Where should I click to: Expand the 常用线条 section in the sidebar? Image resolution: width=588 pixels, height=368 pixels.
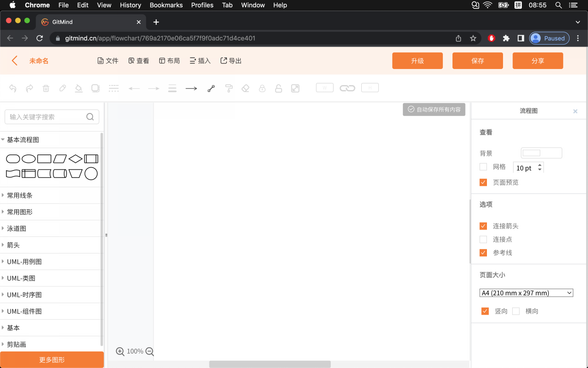point(19,195)
